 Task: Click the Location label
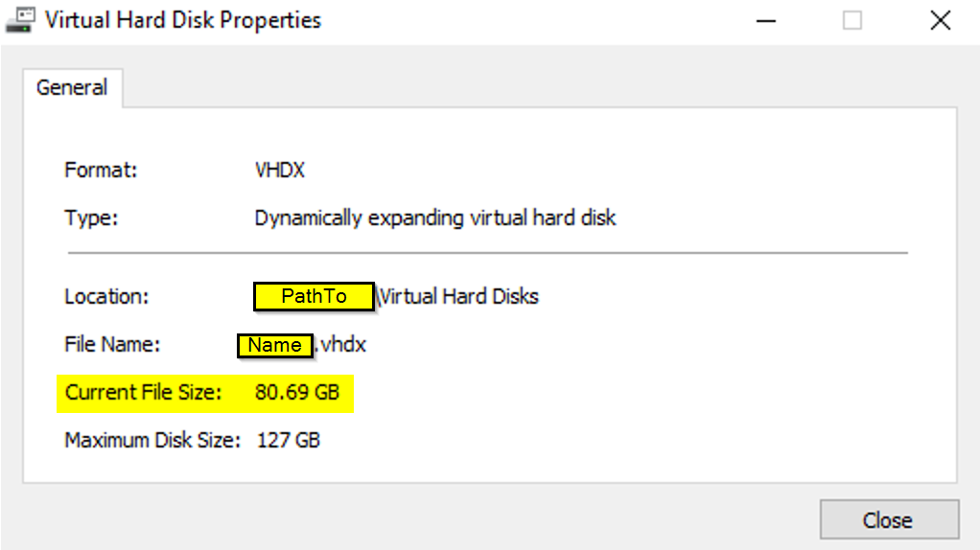106,297
